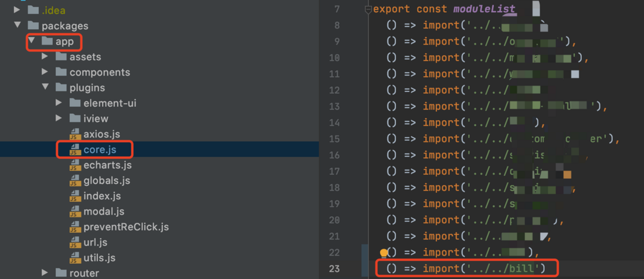644x279 pixels.
Task: Click the iview folder icon
Action: (75, 118)
